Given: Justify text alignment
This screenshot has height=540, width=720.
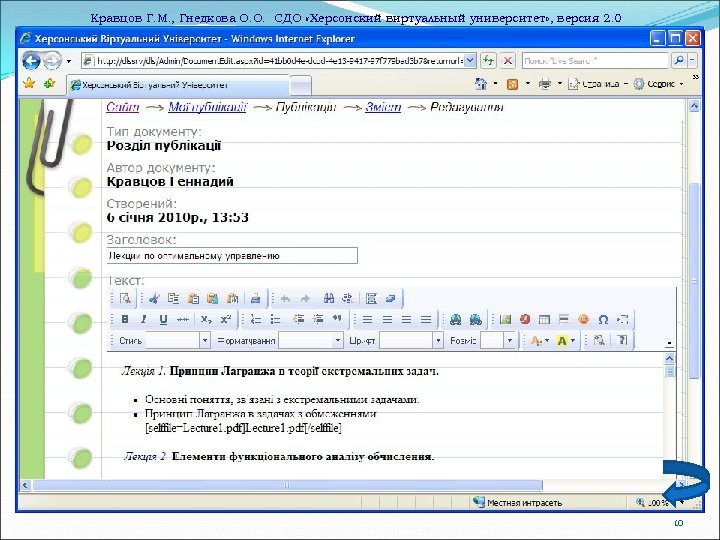Looking at the screenshot, I should [x=426, y=319].
